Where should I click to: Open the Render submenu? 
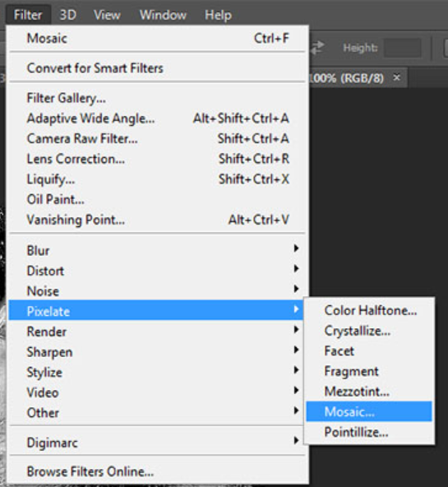[155, 332]
